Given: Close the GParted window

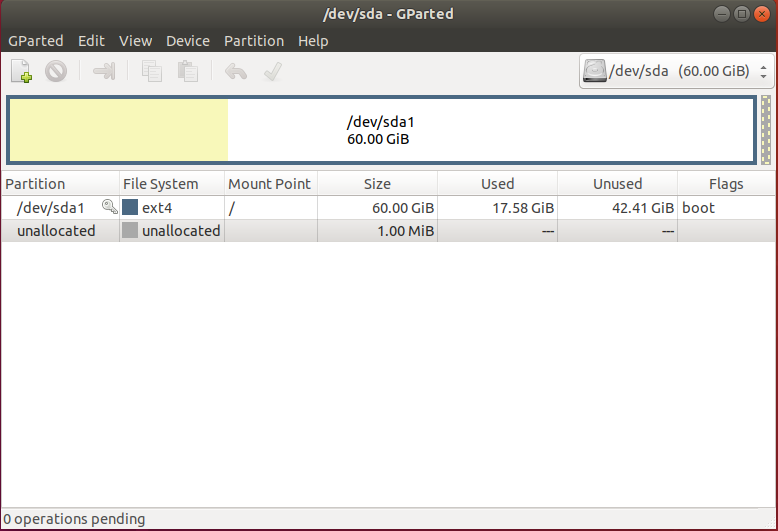Looking at the screenshot, I should 762,14.
